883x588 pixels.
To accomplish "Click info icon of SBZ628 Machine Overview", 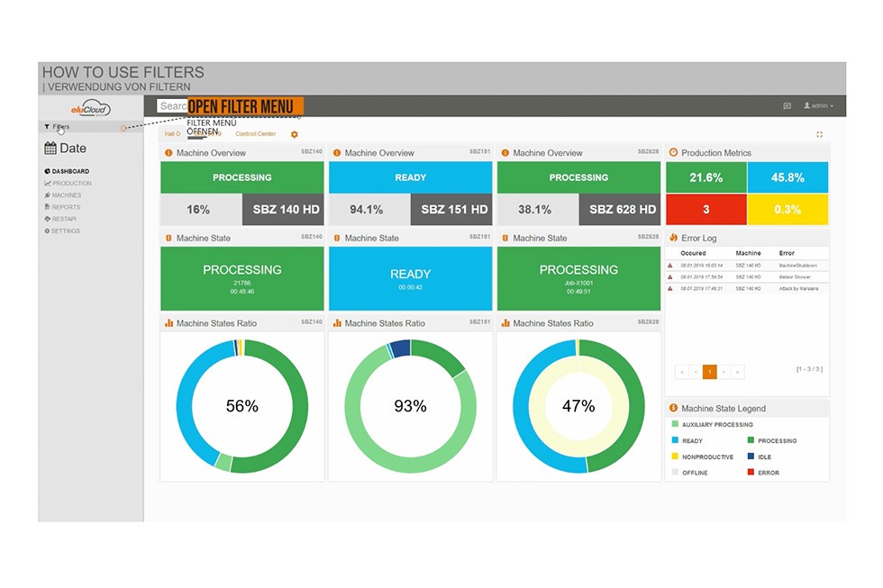I will 505,153.
